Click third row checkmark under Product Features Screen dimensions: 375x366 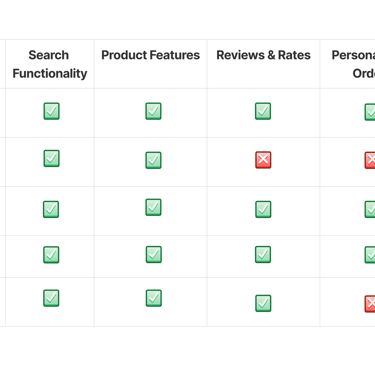click(x=153, y=207)
